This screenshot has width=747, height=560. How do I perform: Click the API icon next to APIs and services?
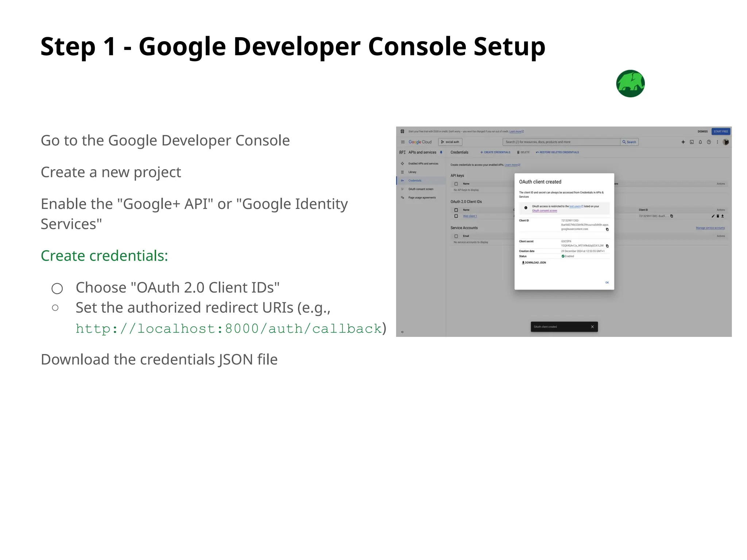pos(402,152)
